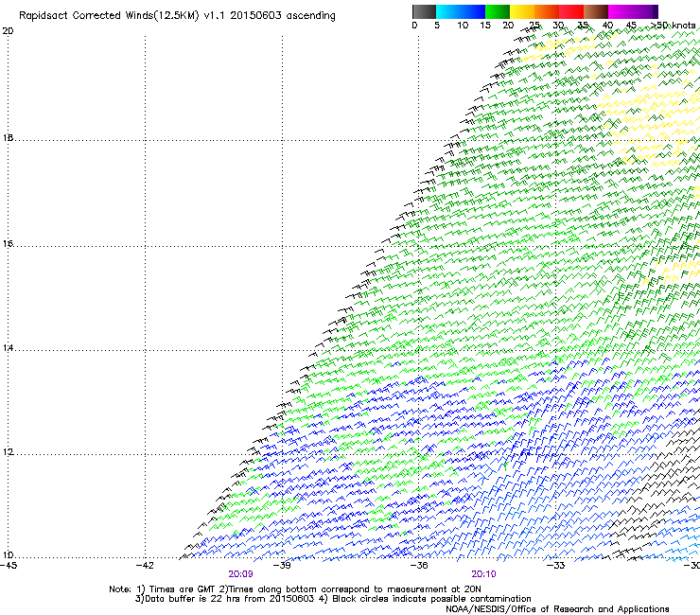Click the brown 35-40 knots color swatch
This screenshot has height=615, width=700.
(x=596, y=11)
